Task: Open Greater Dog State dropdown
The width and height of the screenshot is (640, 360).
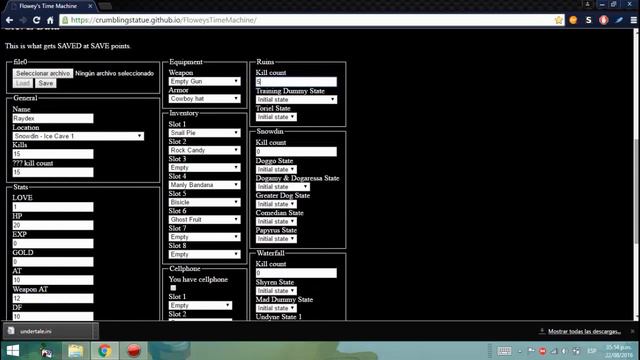Action: pyautogui.click(x=276, y=204)
